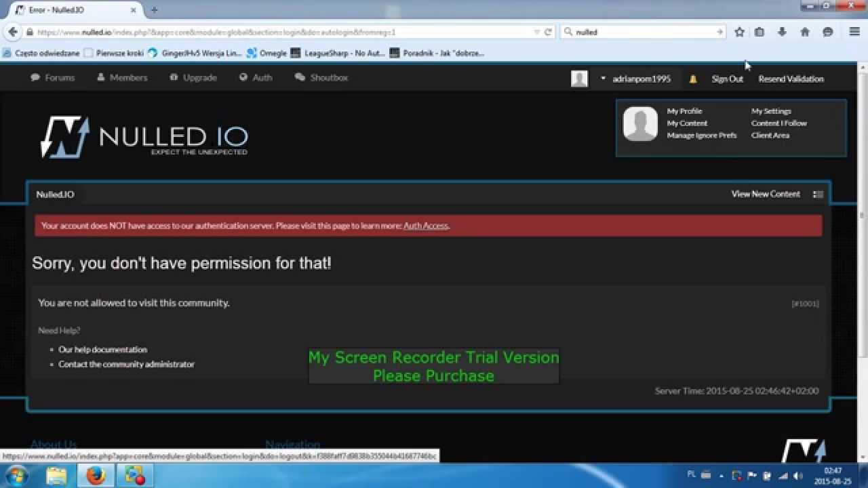
Task: Click the address bar URL field
Action: pos(281,32)
